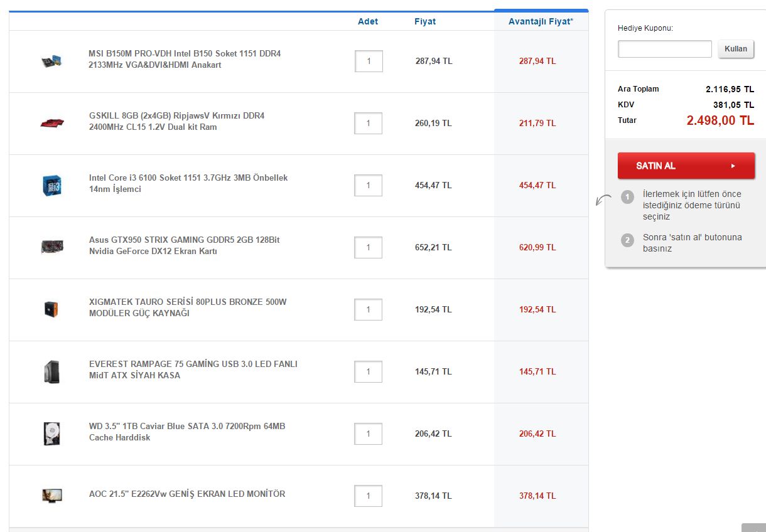Click inside the Hediye Kuponu coupon field
766x532 pixels.
pos(665,49)
